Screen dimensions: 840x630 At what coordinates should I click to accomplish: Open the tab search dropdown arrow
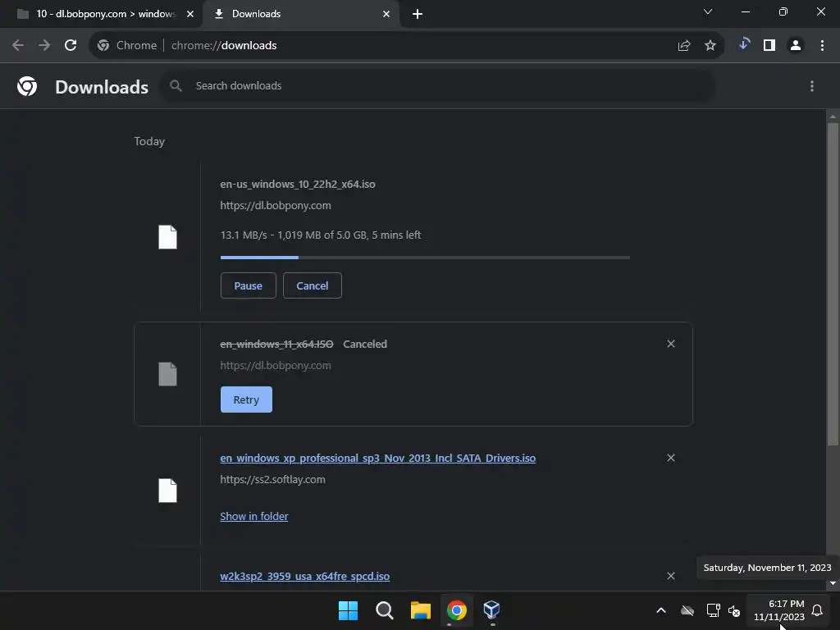[708, 11]
